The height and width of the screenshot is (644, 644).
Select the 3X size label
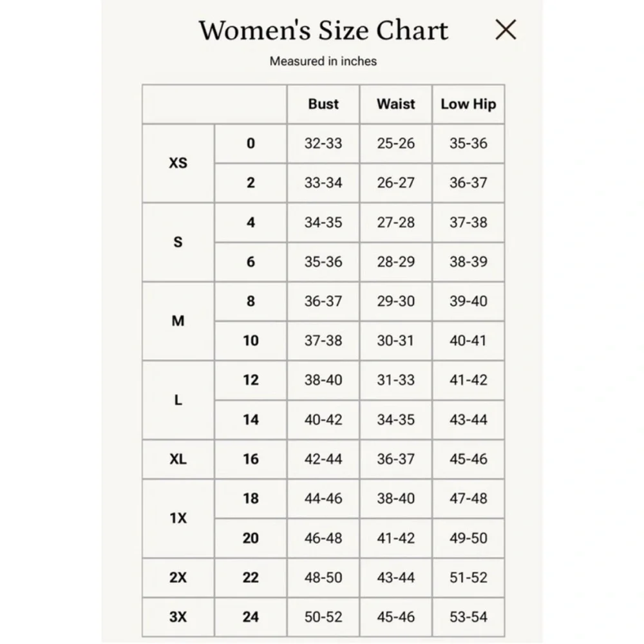(x=178, y=616)
